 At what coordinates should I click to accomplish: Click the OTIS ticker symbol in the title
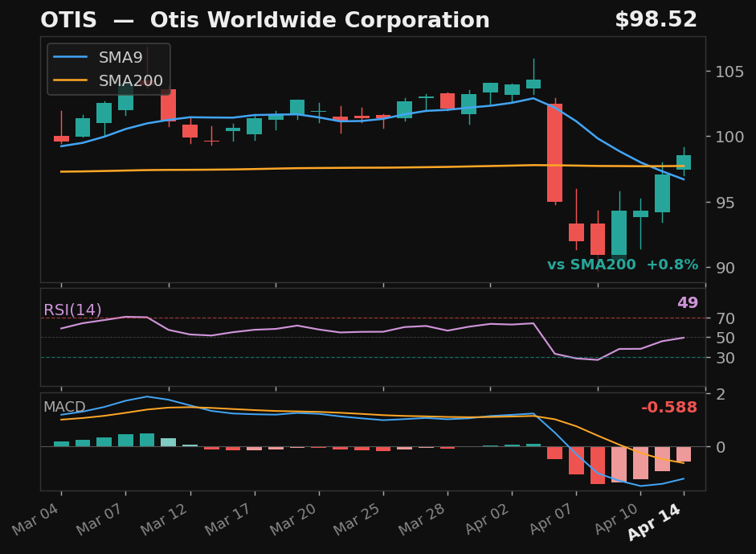pyautogui.click(x=68, y=20)
